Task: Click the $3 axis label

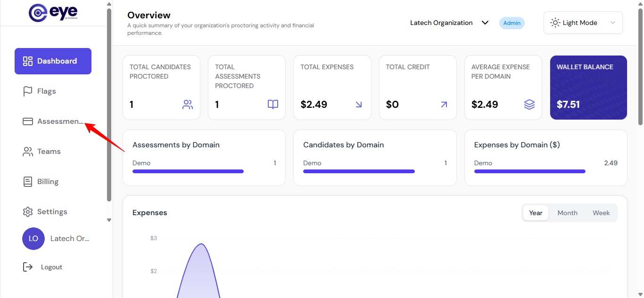Action: (x=154, y=238)
